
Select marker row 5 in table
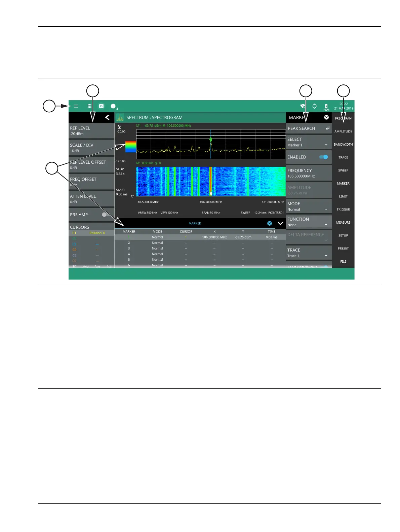[200, 260]
